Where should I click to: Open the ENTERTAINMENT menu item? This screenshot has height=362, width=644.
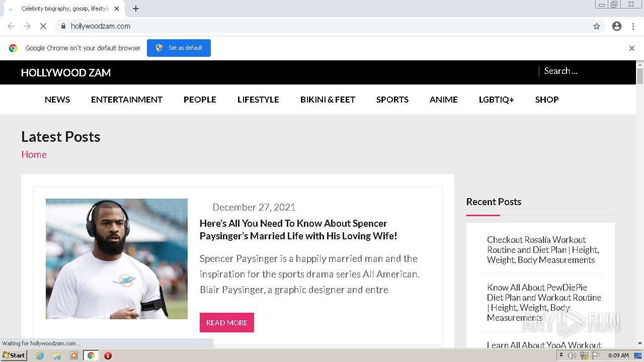[x=127, y=100]
